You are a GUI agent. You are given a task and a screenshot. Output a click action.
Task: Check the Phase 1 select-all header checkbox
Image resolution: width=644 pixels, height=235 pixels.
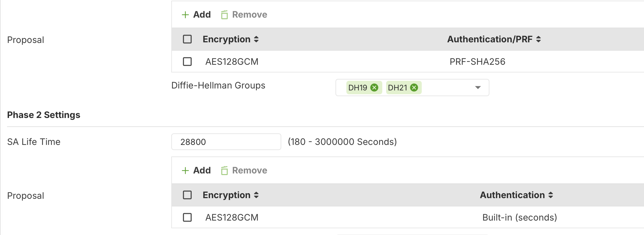187,39
